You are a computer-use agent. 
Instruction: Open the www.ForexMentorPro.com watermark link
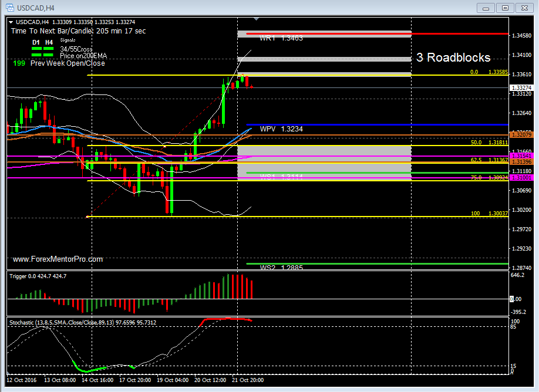pos(58,259)
